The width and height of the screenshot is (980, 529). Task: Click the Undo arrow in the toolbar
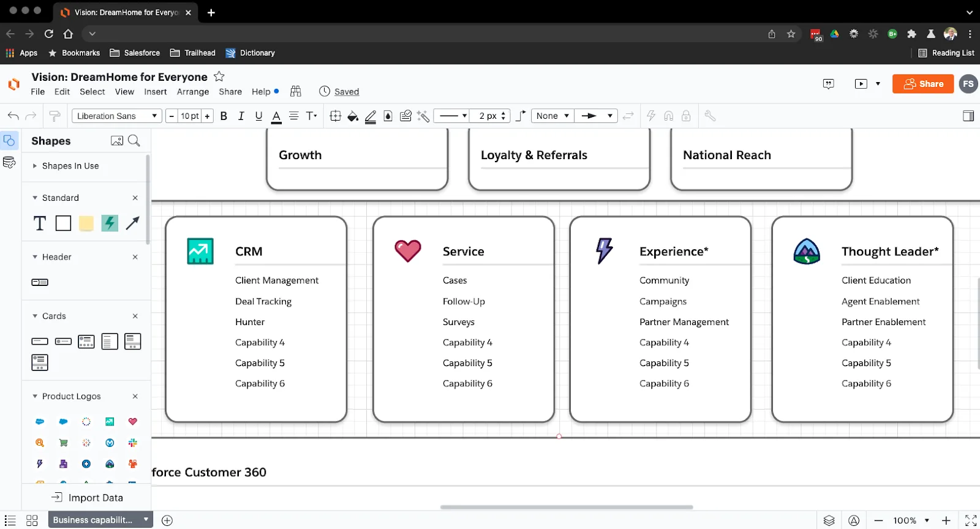(13, 116)
